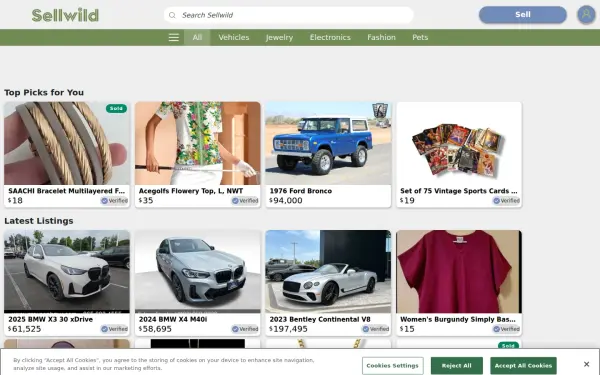Open the Jewelry category
Image resolution: width=600 pixels, height=375 pixels.
tap(279, 38)
